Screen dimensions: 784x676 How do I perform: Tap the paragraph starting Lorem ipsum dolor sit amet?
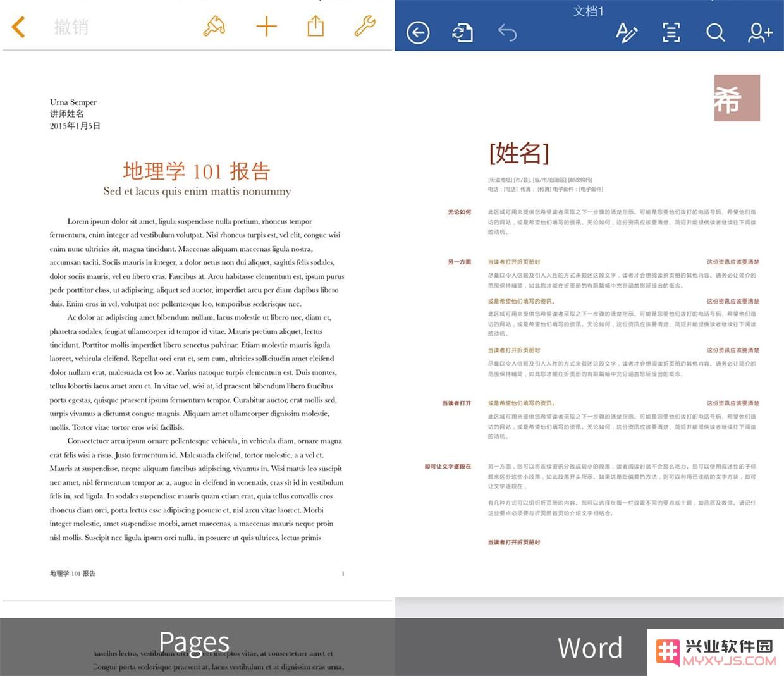click(197, 262)
